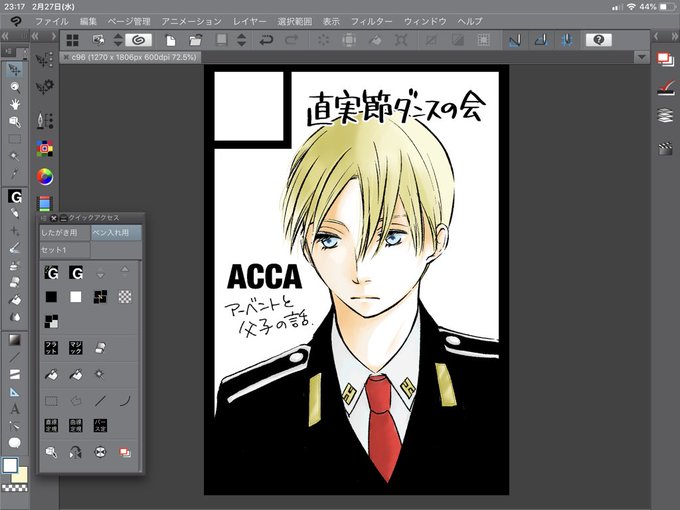The height and width of the screenshot is (510, 680).
Task: Open the Tool property palette icon
Action: [x=45, y=87]
